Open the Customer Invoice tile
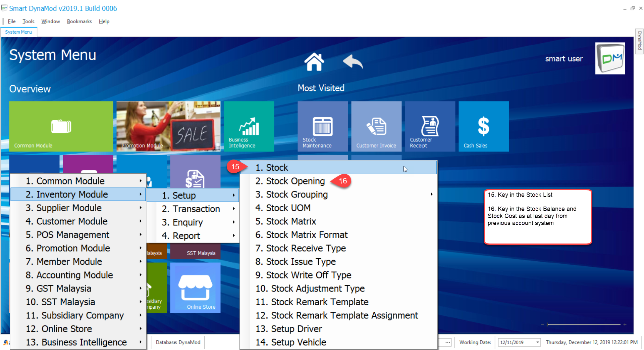 click(376, 126)
